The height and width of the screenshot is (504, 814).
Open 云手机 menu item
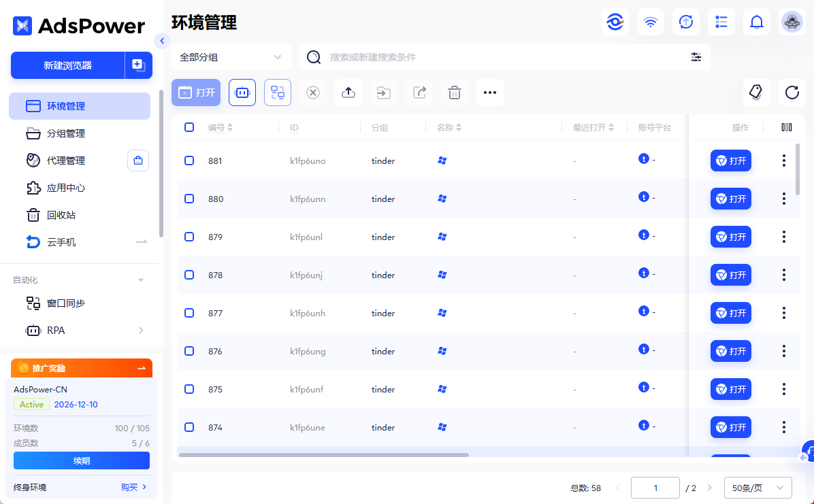pos(80,242)
